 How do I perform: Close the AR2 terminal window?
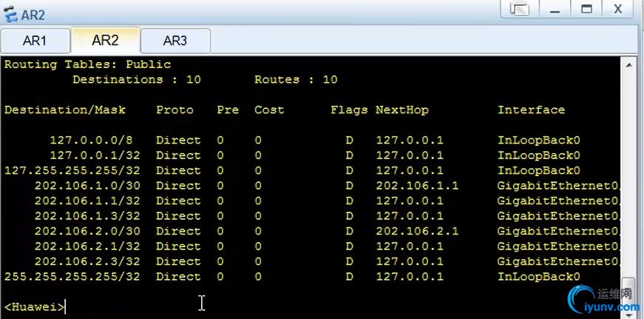tap(617, 10)
